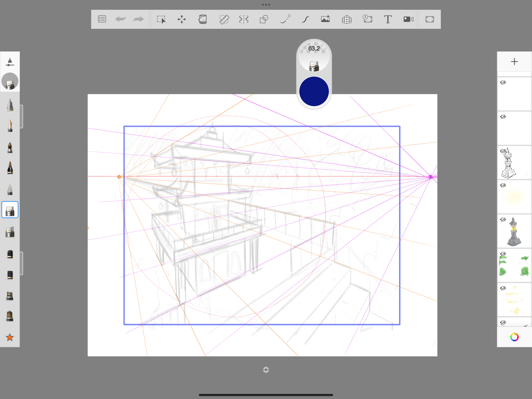Image resolution: width=532 pixels, height=399 pixels.
Task: Open the dark blue color puck
Action: (314, 92)
